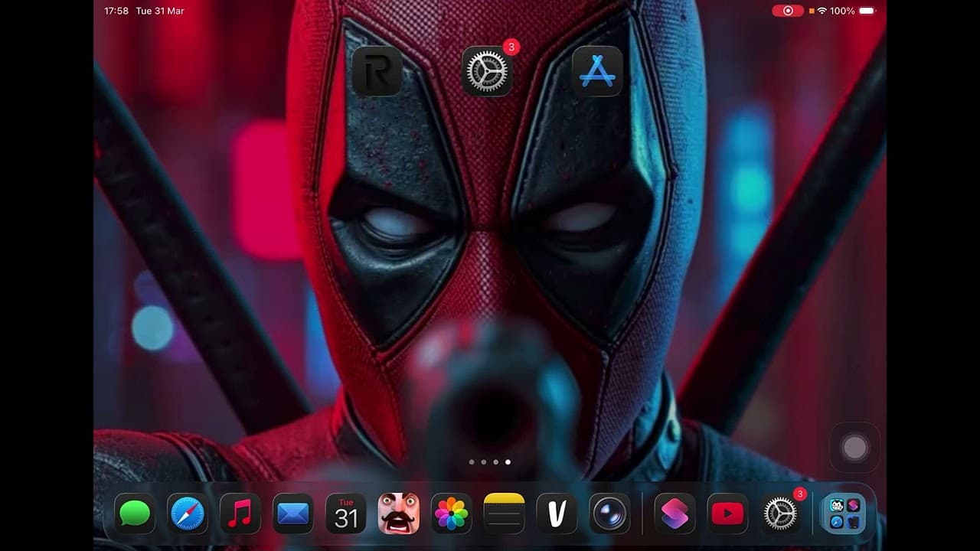Open Notes from the dock
The height and width of the screenshot is (551, 980).
[505, 514]
